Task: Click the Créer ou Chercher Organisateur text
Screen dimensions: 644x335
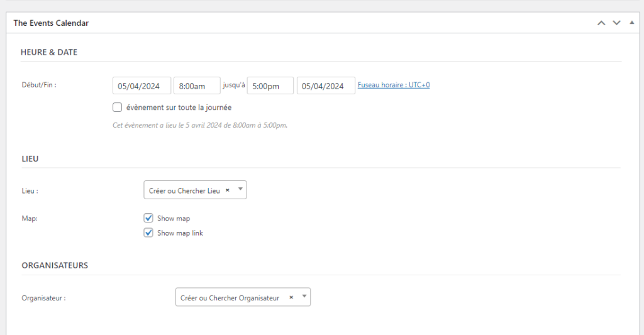Action: (x=230, y=298)
